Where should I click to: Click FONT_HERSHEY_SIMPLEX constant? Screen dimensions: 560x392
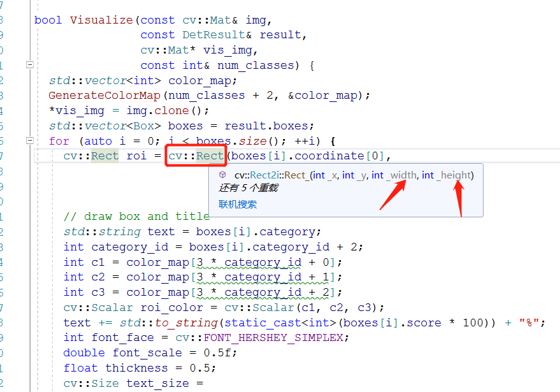click(x=273, y=338)
